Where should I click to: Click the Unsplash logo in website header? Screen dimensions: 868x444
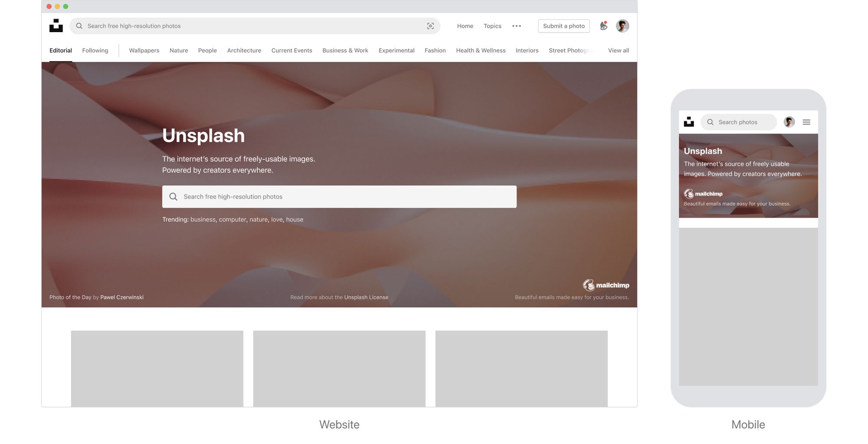[x=56, y=26]
